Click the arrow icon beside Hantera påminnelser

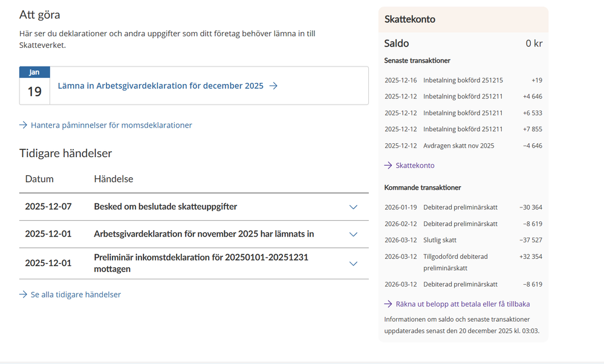(x=23, y=125)
